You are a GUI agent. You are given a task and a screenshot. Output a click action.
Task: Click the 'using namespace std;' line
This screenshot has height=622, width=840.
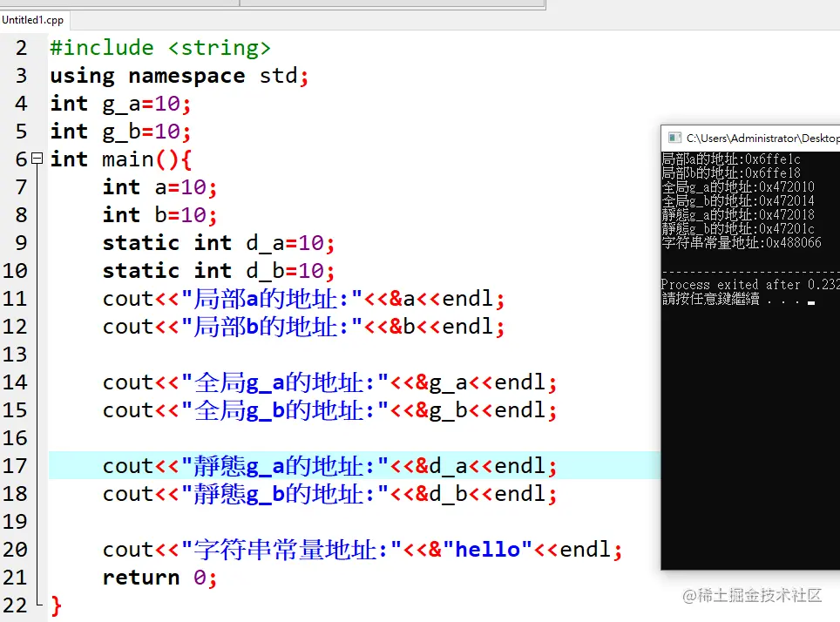point(180,76)
